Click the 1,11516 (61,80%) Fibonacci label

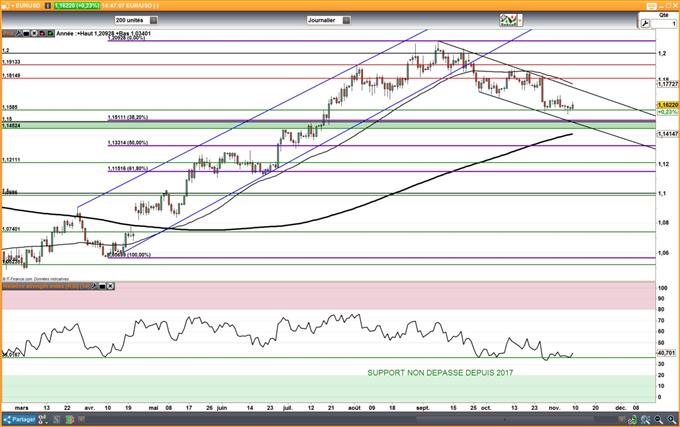pyautogui.click(x=128, y=168)
